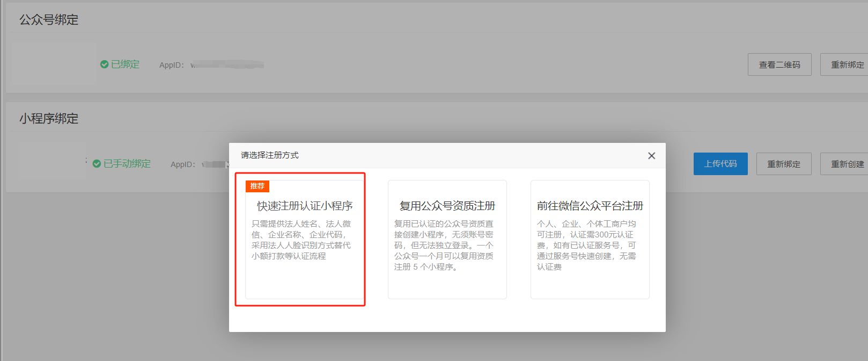
Task: Select the 快速注册认证小程序 option card
Action: coord(304,239)
